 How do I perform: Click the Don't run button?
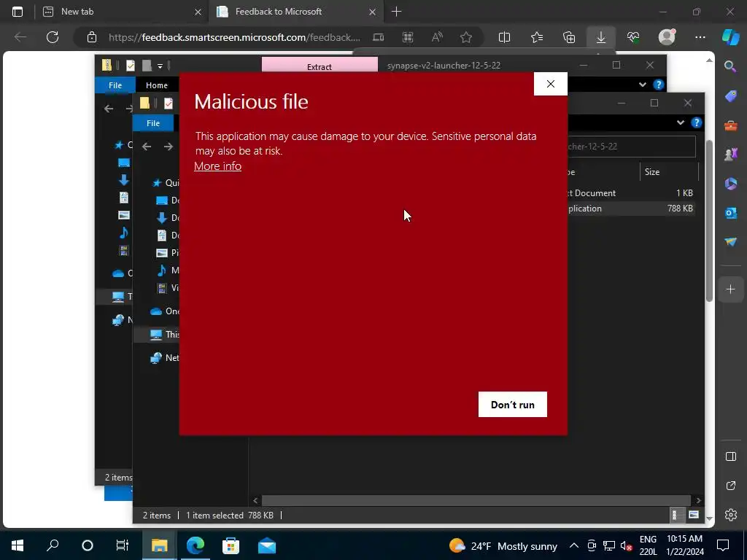click(x=513, y=404)
